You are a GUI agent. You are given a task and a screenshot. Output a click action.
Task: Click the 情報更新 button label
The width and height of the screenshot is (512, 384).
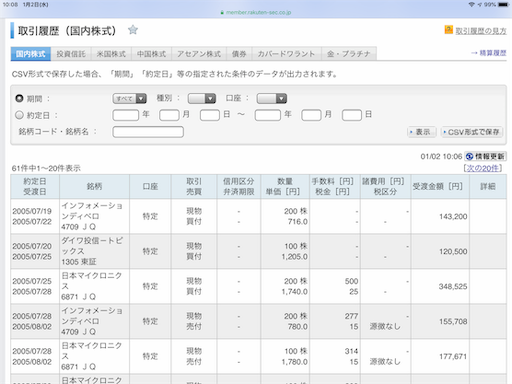[x=489, y=156]
